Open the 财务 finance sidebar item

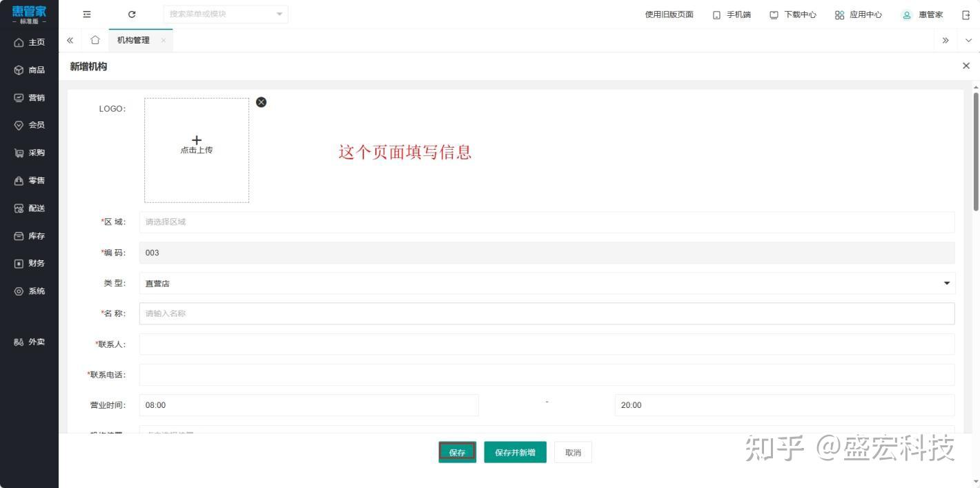point(29,263)
